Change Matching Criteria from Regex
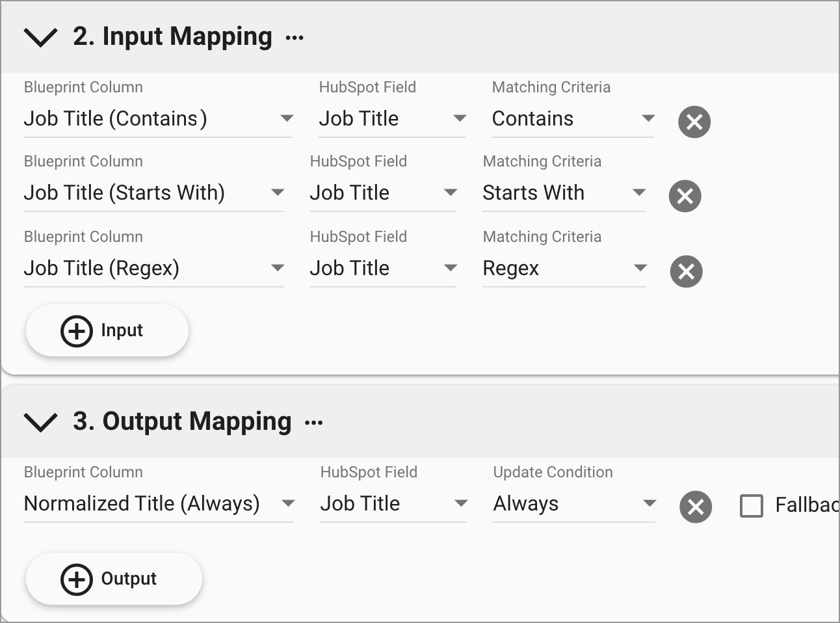This screenshot has height=623, width=840. coord(564,269)
